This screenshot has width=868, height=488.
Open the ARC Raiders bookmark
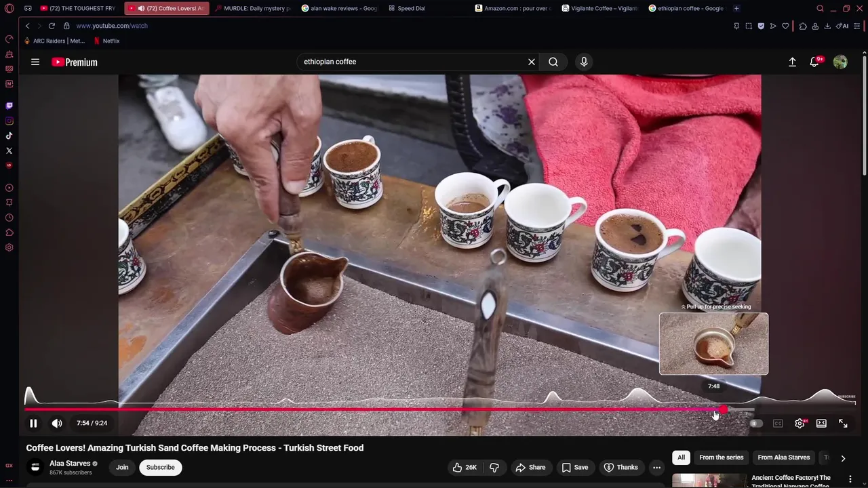(54, 41)
